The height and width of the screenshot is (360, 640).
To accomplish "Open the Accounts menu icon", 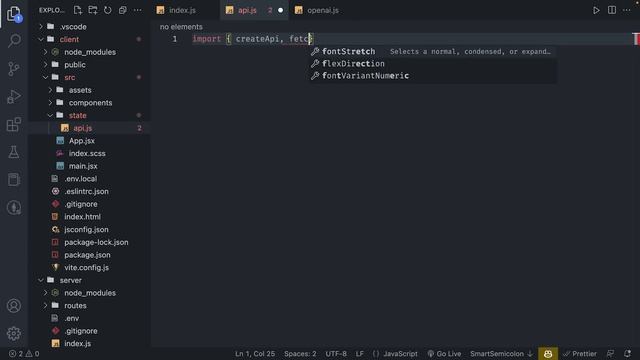I will coord(14,306).
